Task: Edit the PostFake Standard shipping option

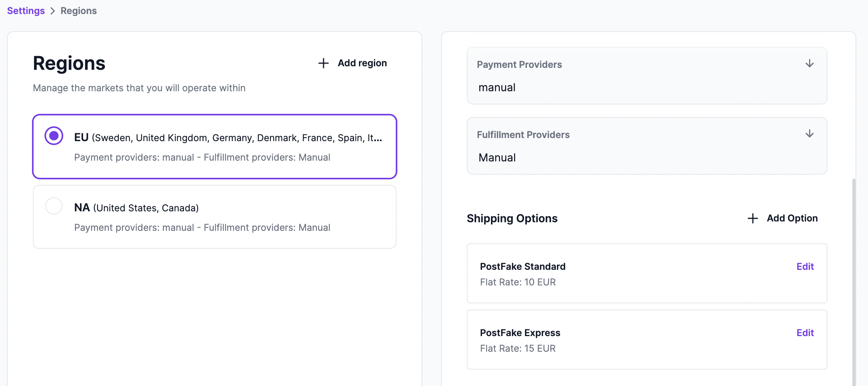Action: 805,266
